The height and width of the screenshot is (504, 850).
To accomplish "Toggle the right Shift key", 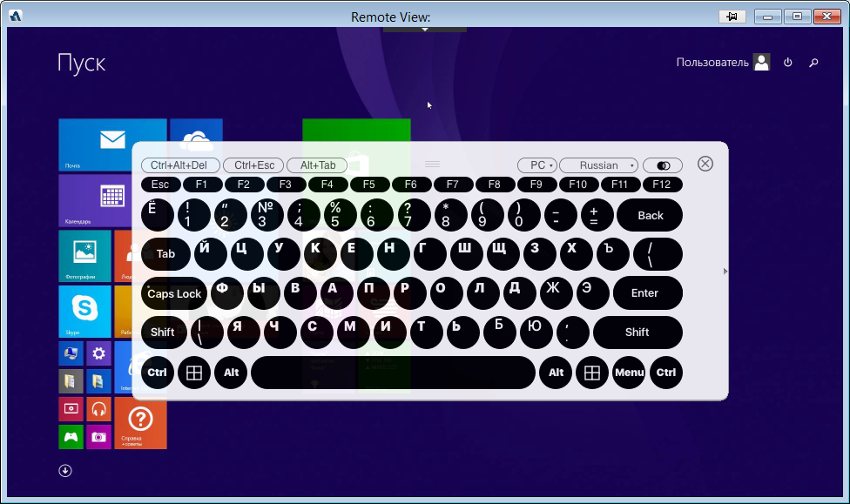I will pos(637,333).
